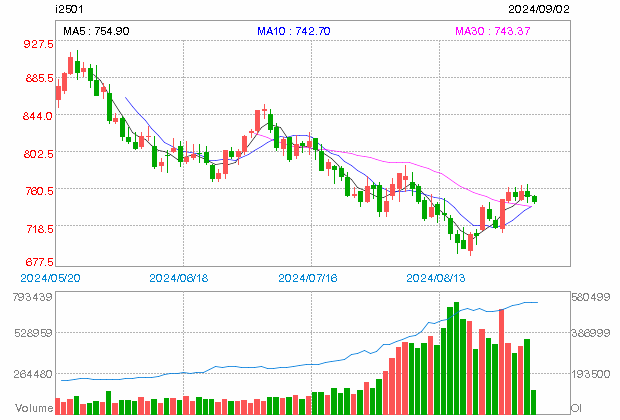Click the 927.5 price axis label

[x=38, y=44]
